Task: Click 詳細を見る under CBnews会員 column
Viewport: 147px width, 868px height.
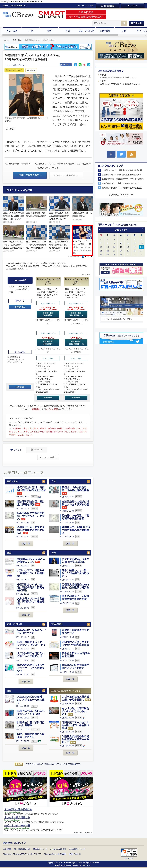Action: [x=20, y=387]
